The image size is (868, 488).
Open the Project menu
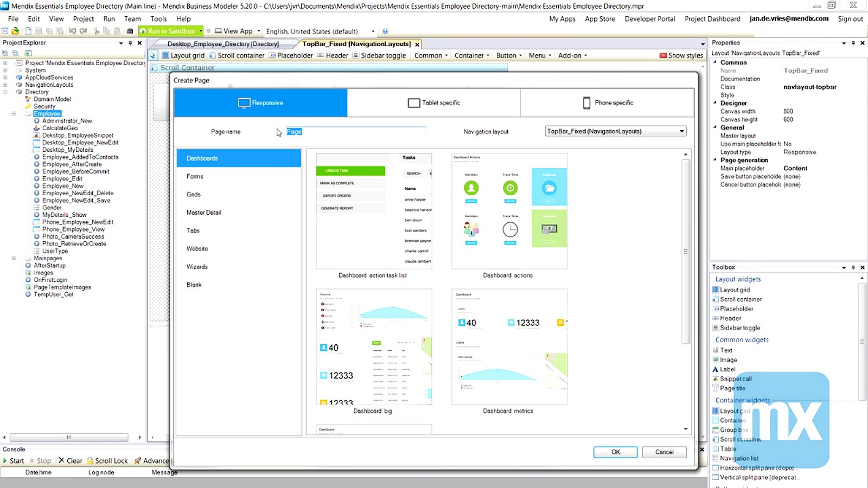coord(84,18)
